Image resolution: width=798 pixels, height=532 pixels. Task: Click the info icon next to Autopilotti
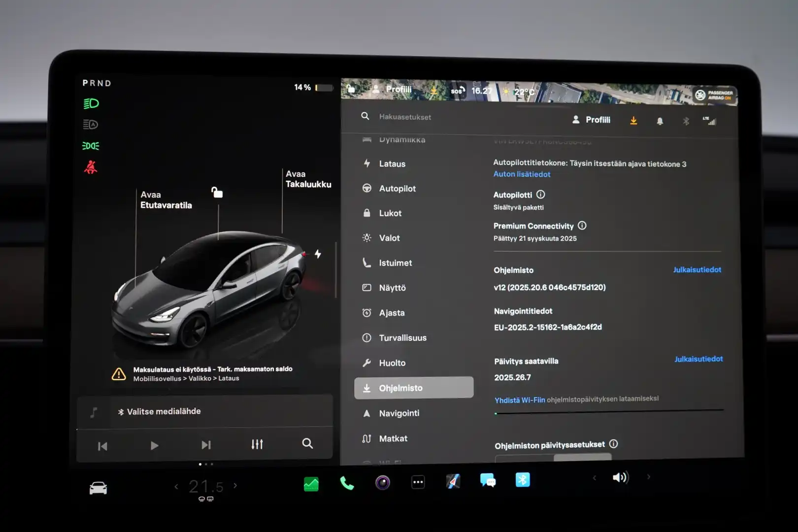click(x=540, y=195)
